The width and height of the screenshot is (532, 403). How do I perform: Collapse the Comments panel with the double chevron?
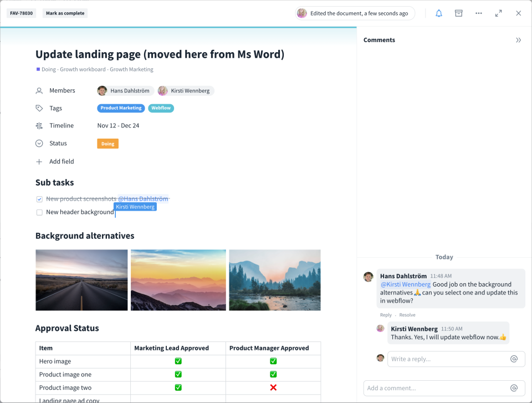tap(519, 40)
